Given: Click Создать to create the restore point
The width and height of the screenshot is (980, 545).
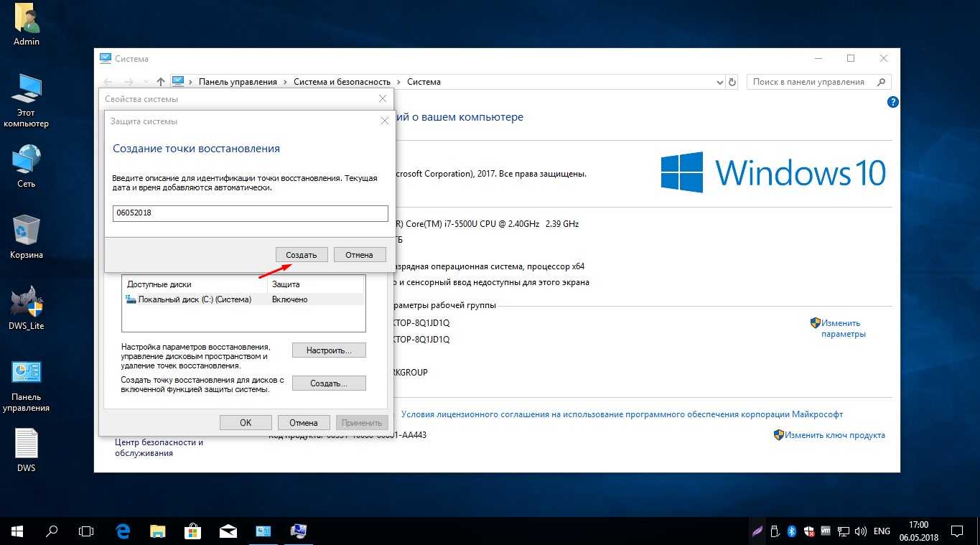Looking at the screenshot, I should click(302, 255).
